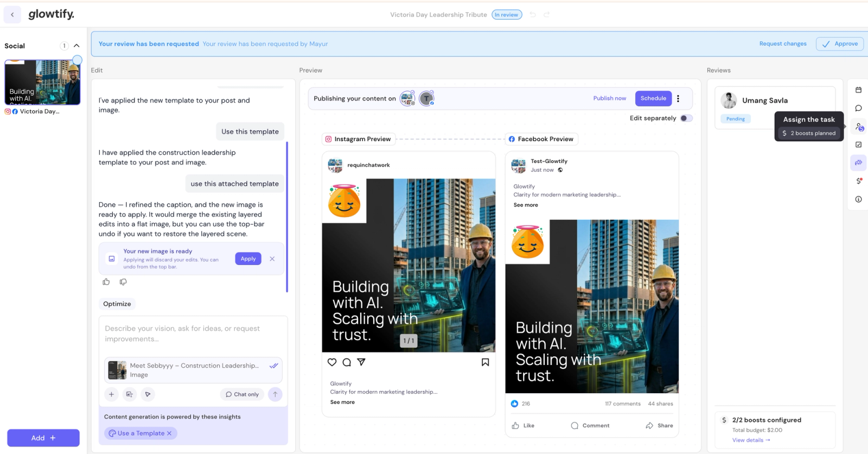This screenshot has width=868, height=454.
Task: Click the 'Use this template' chat message
Action: (x=250, y=131)
